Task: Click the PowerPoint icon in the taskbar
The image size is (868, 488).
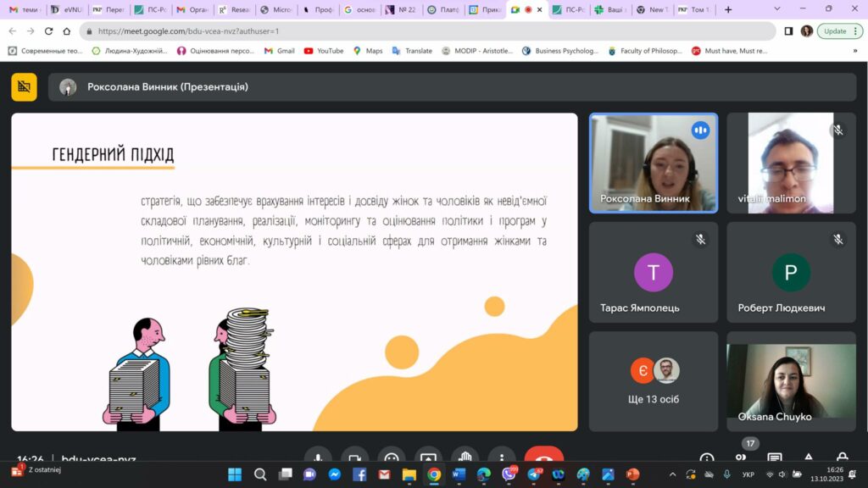Action: pyautogui.click(x=632, y=474)
